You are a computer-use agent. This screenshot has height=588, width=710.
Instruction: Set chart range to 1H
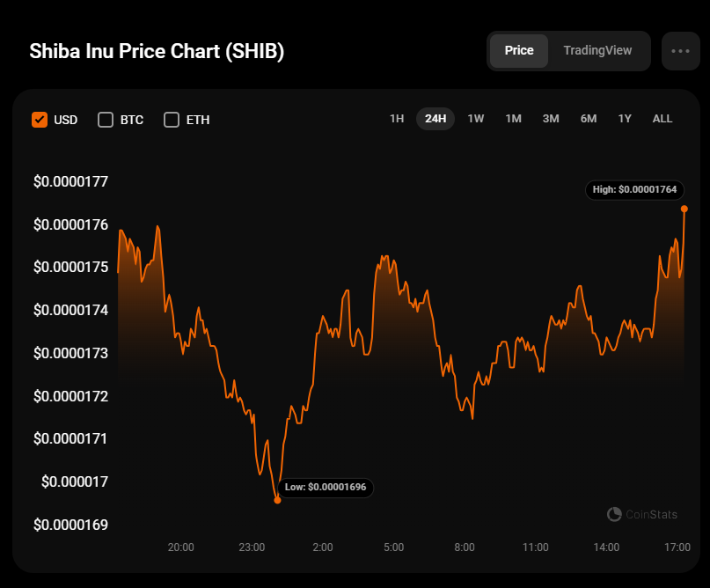(x=397, y=119)
